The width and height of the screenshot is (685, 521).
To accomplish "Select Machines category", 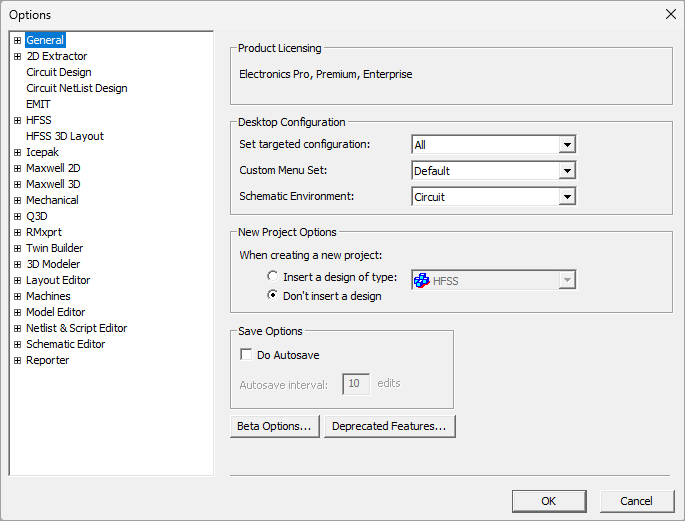I will 48,297.
